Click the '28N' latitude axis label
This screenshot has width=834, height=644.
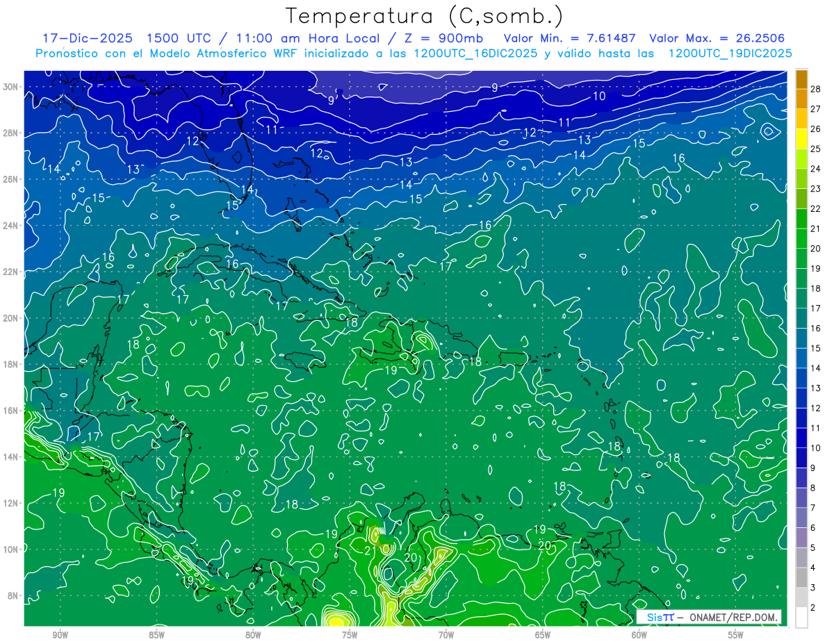[10, 133]
